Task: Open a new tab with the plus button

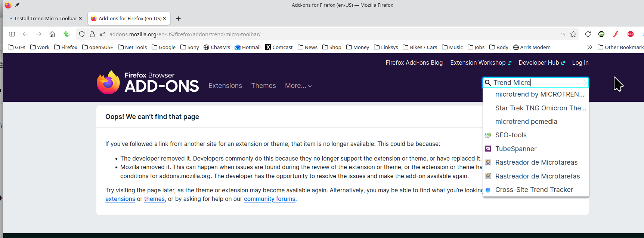Action: (179, 18)
